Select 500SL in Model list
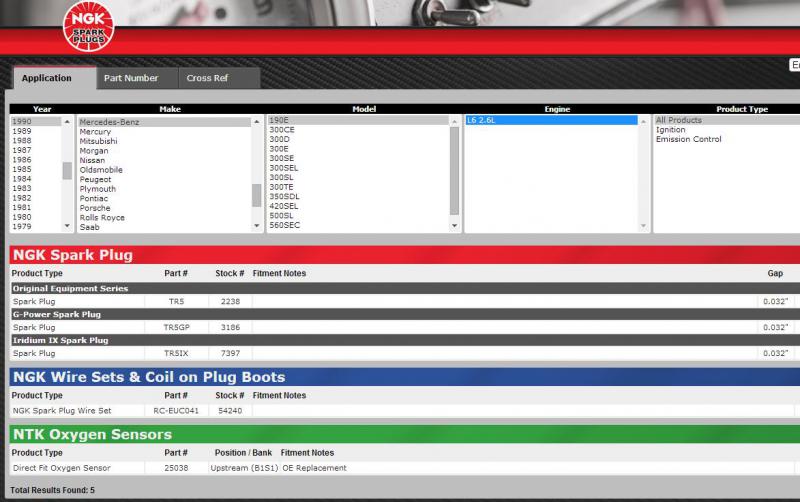 (282, 216)
